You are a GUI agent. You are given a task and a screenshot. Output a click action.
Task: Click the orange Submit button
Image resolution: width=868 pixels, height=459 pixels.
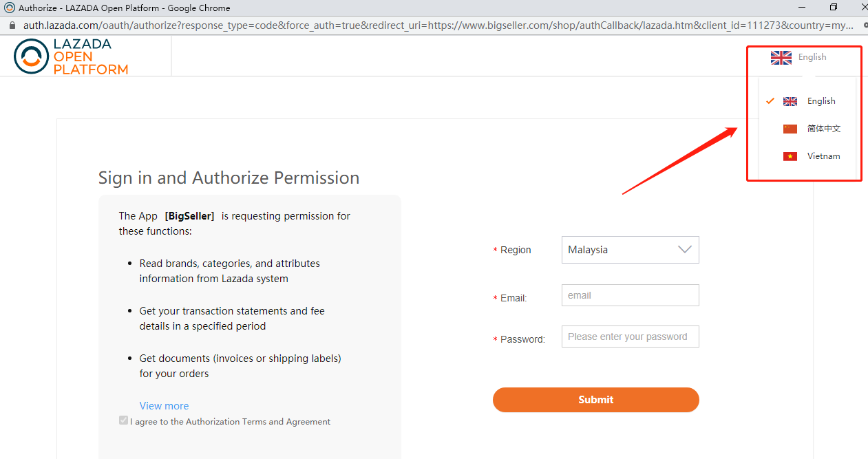tap(595, 400)
